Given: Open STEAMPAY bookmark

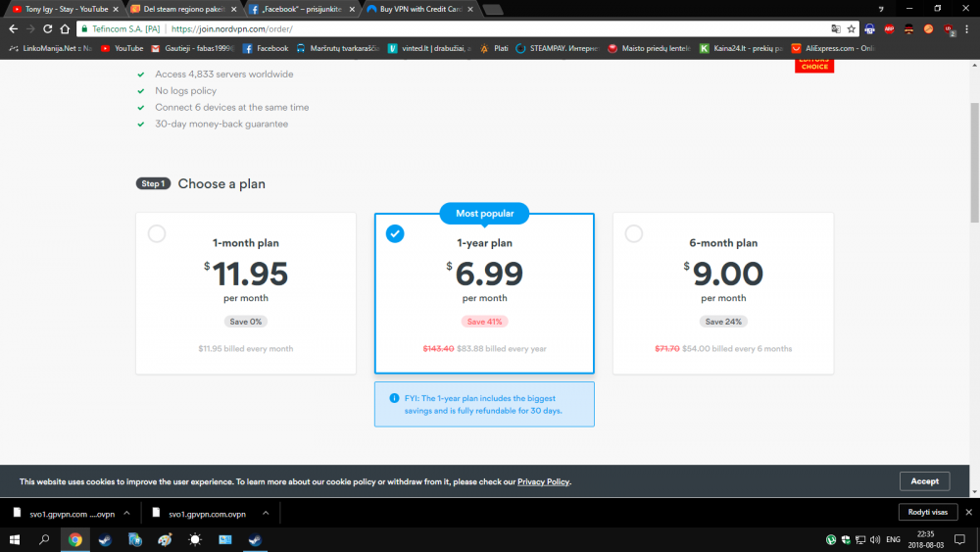Looking at the screenshot, I should 558,48.
